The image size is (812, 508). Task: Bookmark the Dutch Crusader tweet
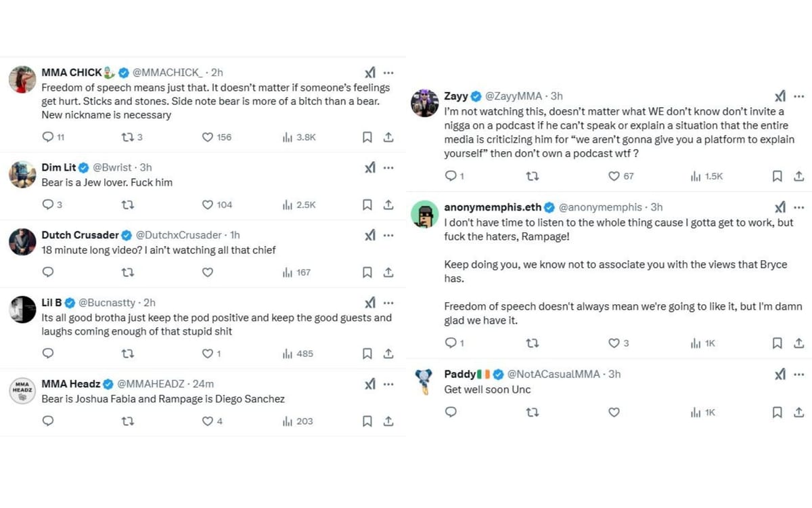point(367,272)
